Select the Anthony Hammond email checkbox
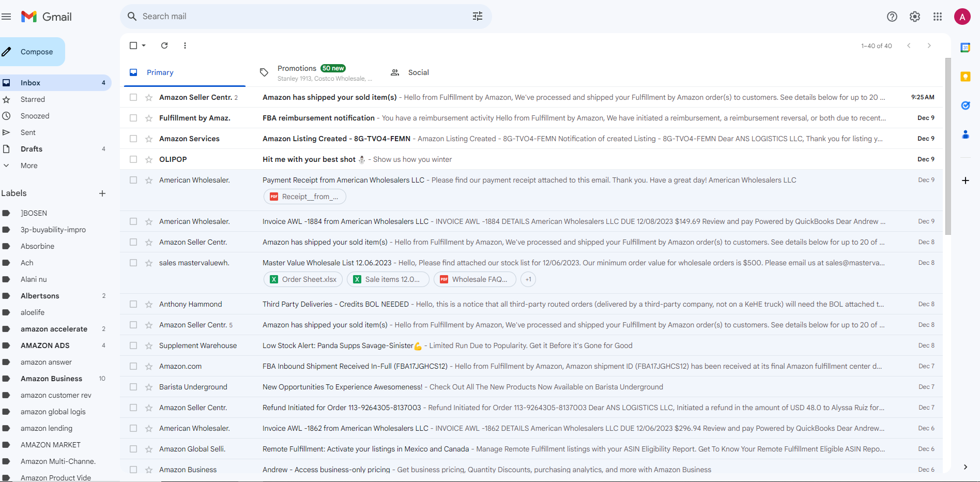 point(133,304)
